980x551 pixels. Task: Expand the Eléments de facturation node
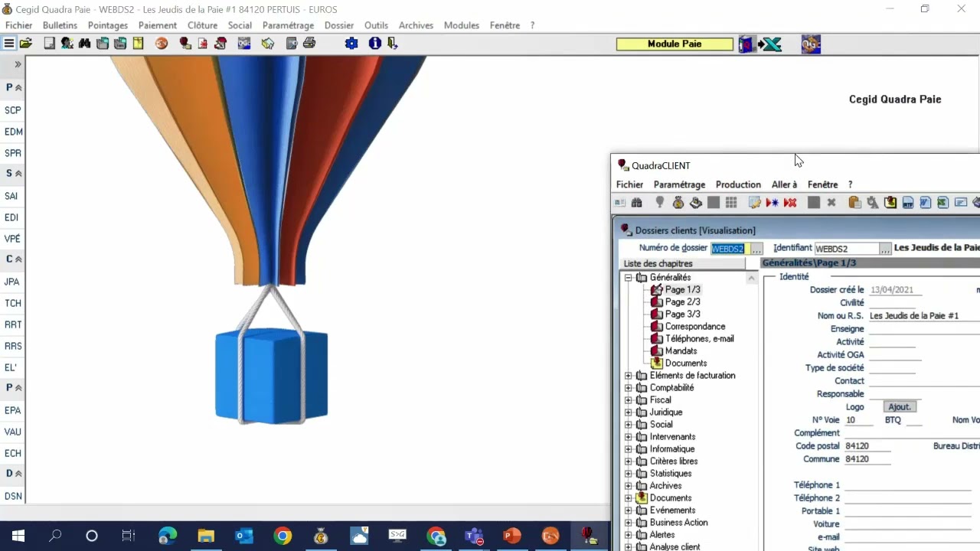coord(629,376)
